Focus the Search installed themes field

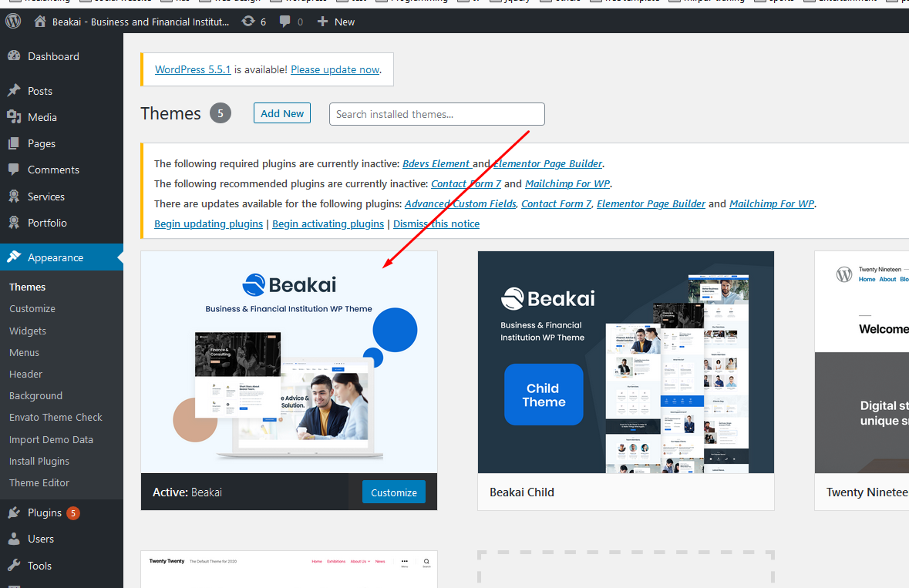(437, 114)
